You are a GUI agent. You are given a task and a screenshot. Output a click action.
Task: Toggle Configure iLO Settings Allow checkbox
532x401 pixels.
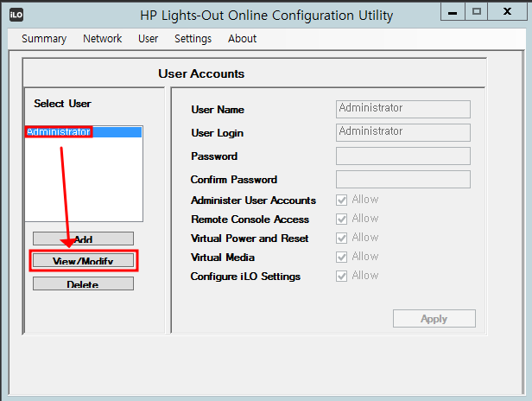342,276
